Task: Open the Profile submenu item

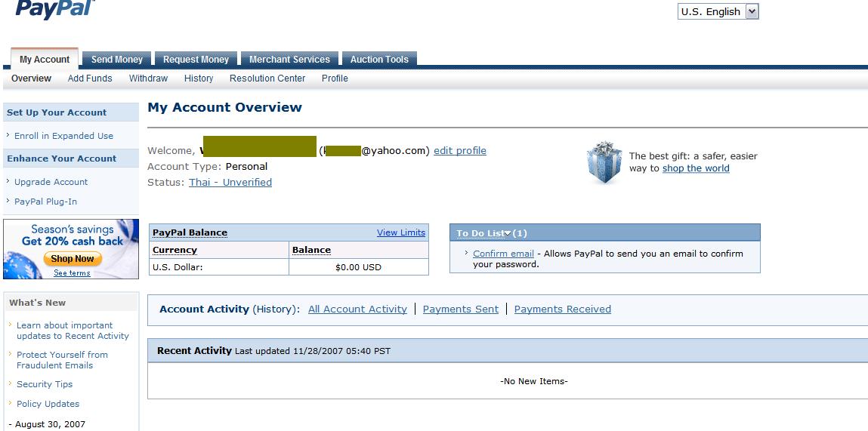Action: click(335, 79)
